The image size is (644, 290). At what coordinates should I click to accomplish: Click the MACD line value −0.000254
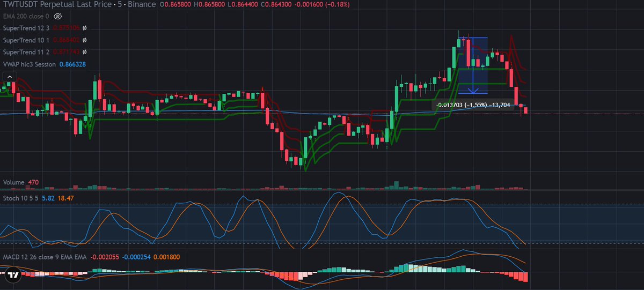[136, 257]
